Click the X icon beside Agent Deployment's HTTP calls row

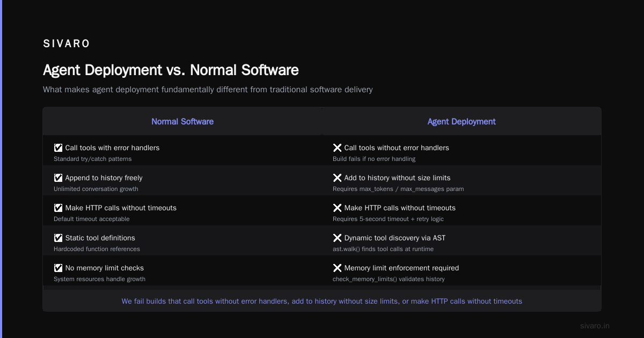(x=337, y=208)
